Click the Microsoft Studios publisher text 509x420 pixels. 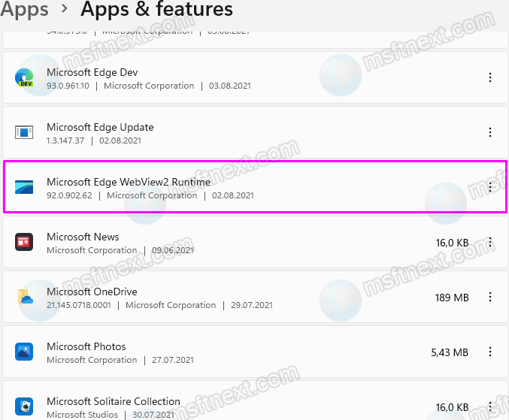(x=82, y=415)
